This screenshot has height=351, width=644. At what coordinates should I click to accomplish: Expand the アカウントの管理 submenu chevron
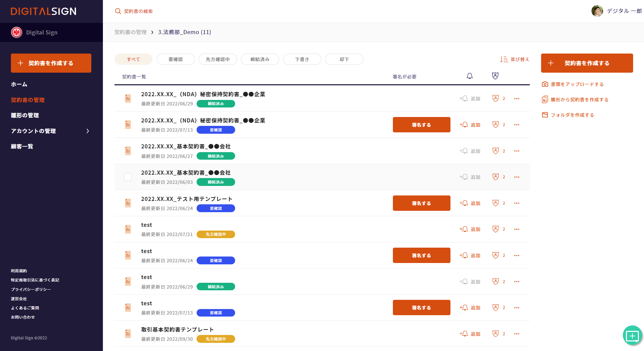(x=88, y=131)
